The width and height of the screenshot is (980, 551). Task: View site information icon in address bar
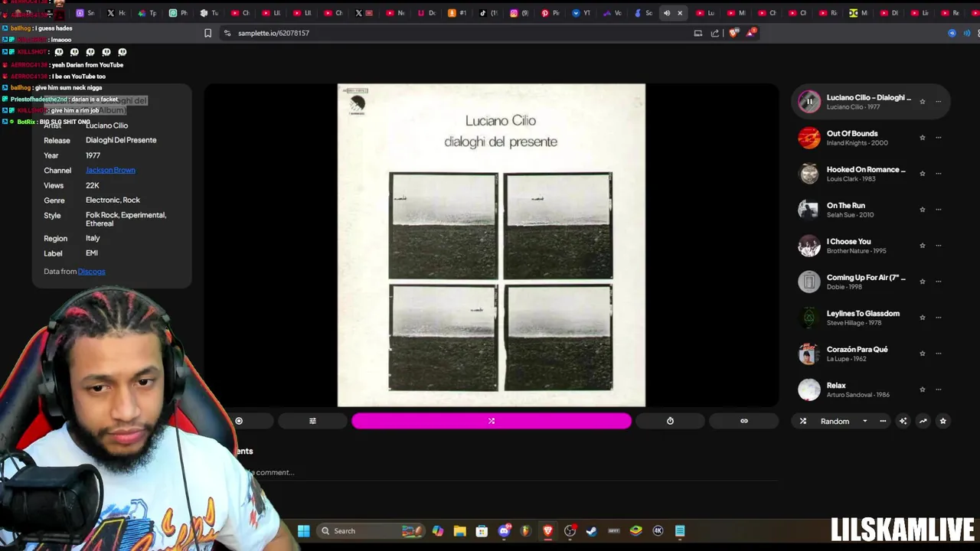point(227,33)
